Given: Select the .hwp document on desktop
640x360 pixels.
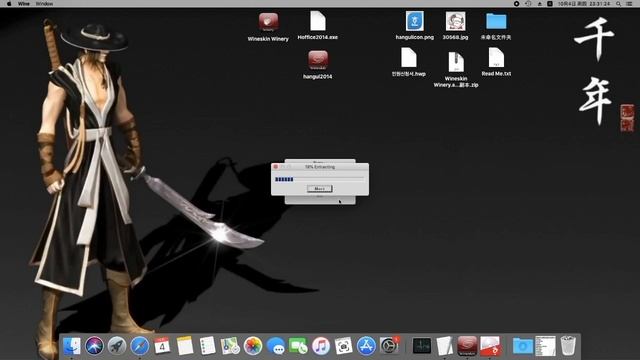Looking at the screenshot, I should (408, 58).
